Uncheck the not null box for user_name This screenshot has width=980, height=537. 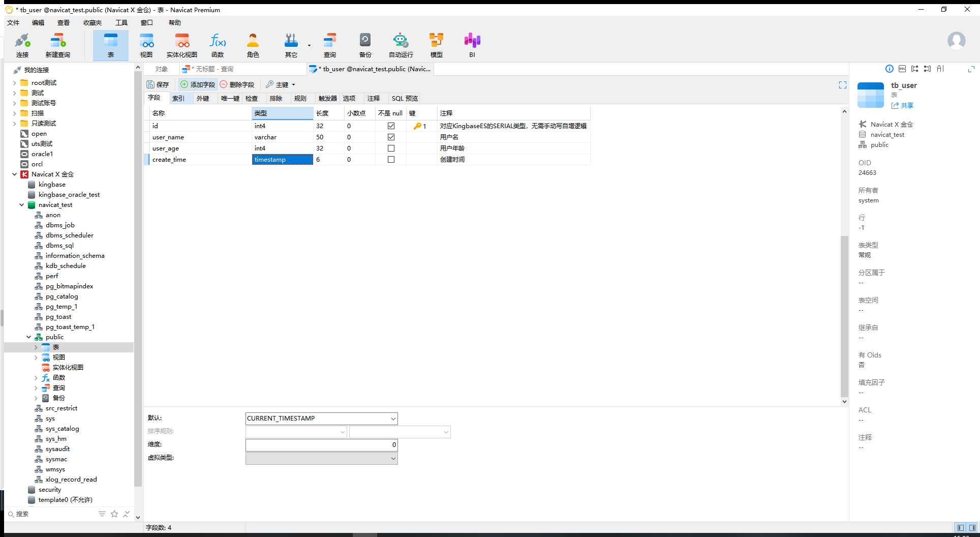click(x=391, y=137)
